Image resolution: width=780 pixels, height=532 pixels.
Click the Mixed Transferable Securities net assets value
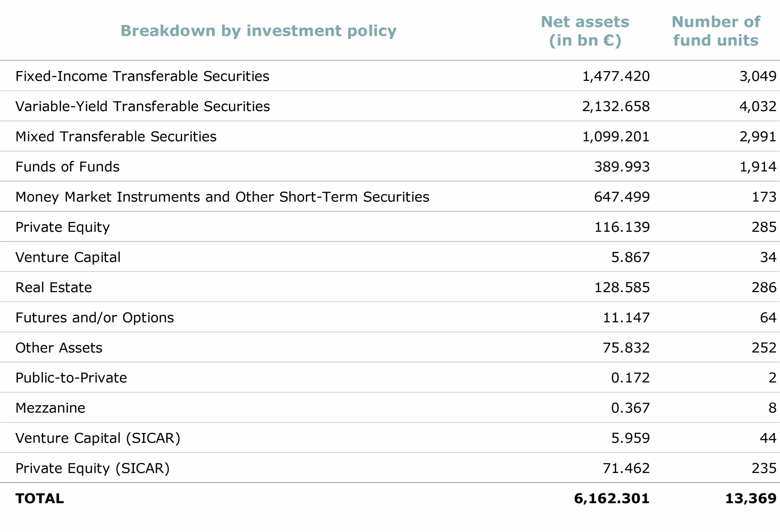[615, 137]
